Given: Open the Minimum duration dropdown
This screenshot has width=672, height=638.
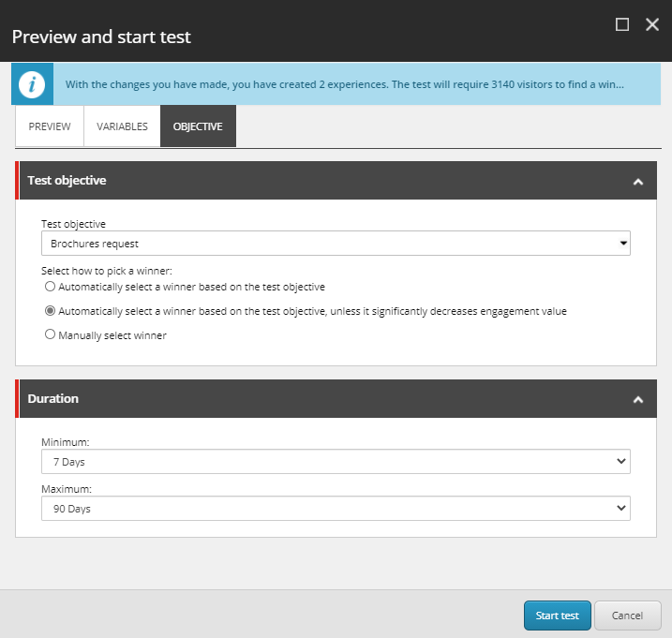Looking at the screenshot, I should click(x=336, y=462).
